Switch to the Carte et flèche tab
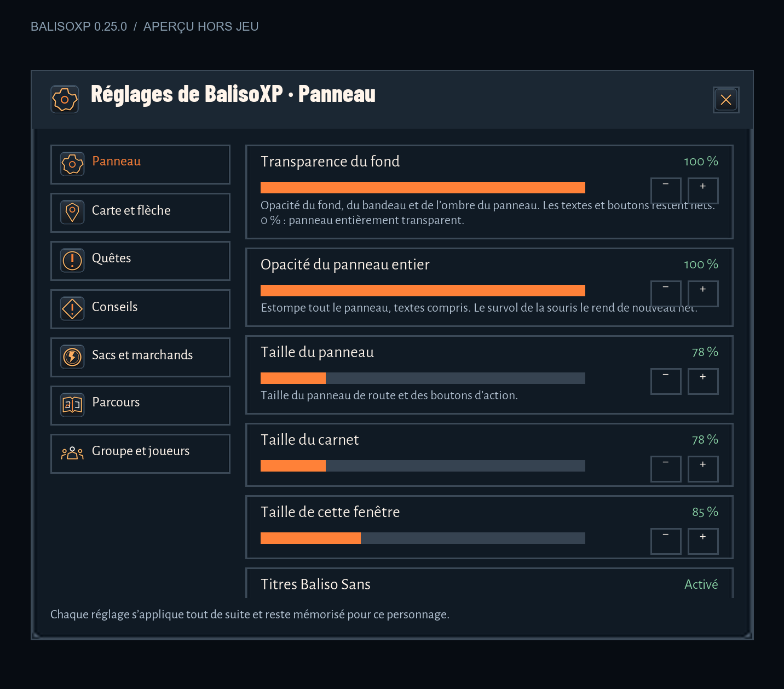Screen dimensions: 784x689 [x=140, y=213]
